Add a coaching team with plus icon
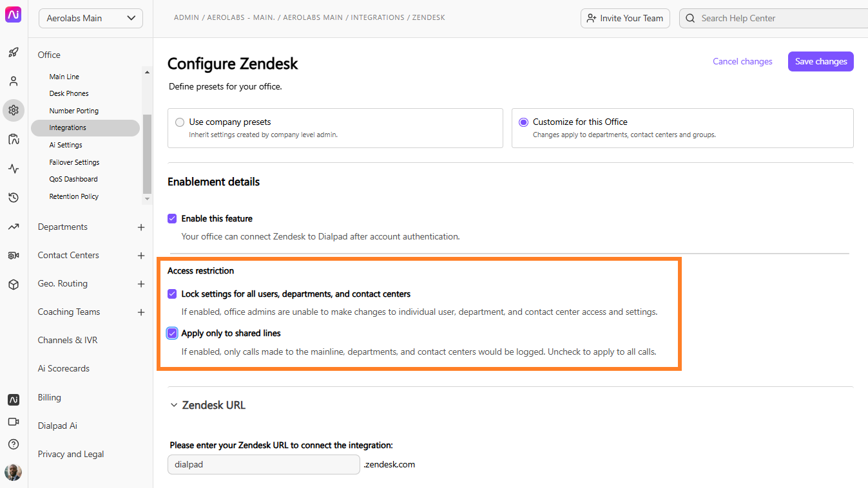The image size is (868, 488). click(141, 312)
